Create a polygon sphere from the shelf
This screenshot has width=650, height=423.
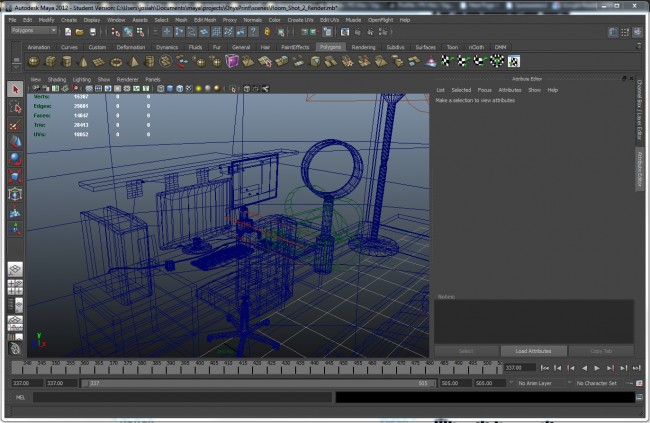tap(34, 62)
